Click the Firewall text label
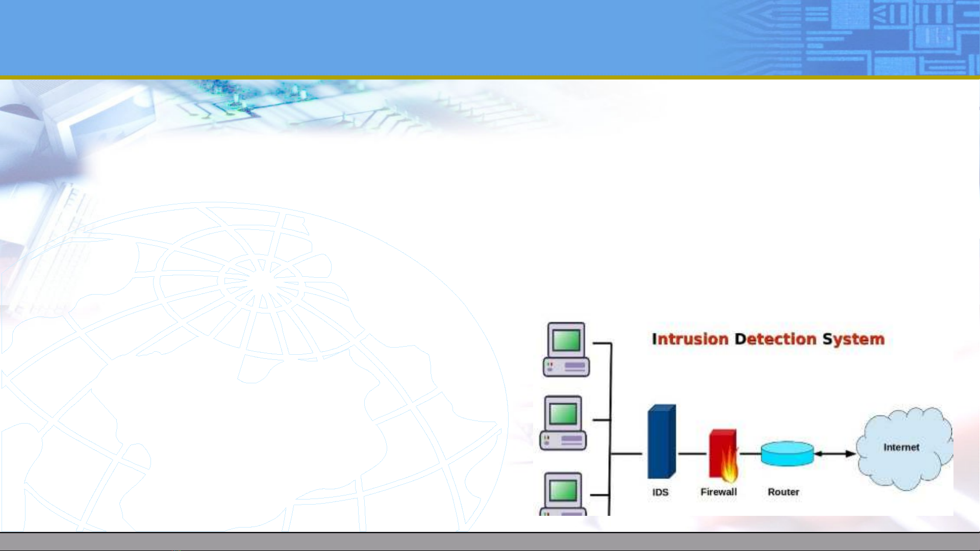The image size is (980, 551). pyautogui.click(x=718, y=492)
